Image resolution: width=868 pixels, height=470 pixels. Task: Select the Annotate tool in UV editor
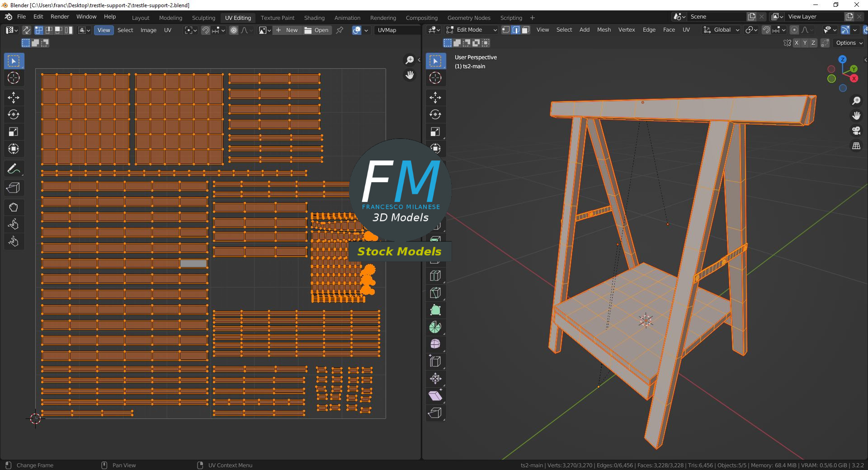(14, 169)
